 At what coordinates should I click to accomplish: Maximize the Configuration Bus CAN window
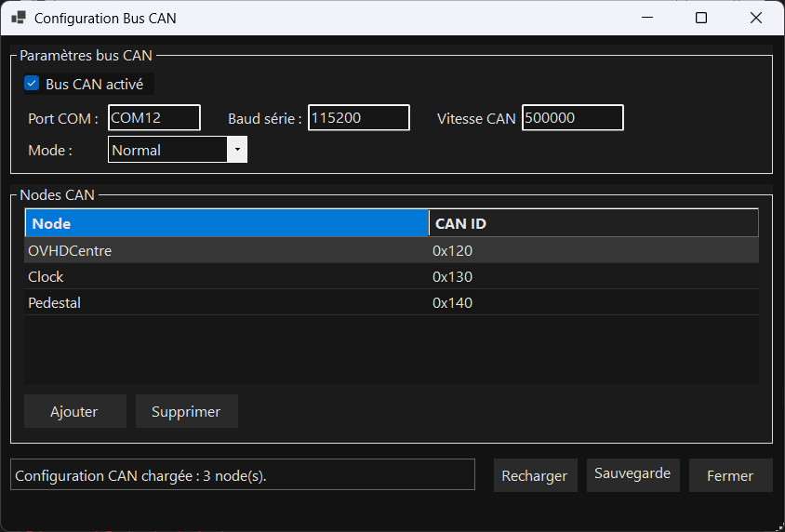701,18
